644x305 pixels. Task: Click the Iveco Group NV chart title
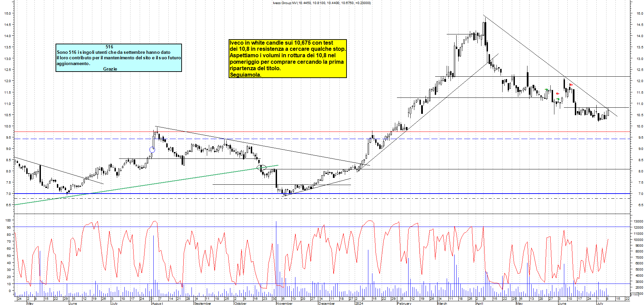coord(322,3)
